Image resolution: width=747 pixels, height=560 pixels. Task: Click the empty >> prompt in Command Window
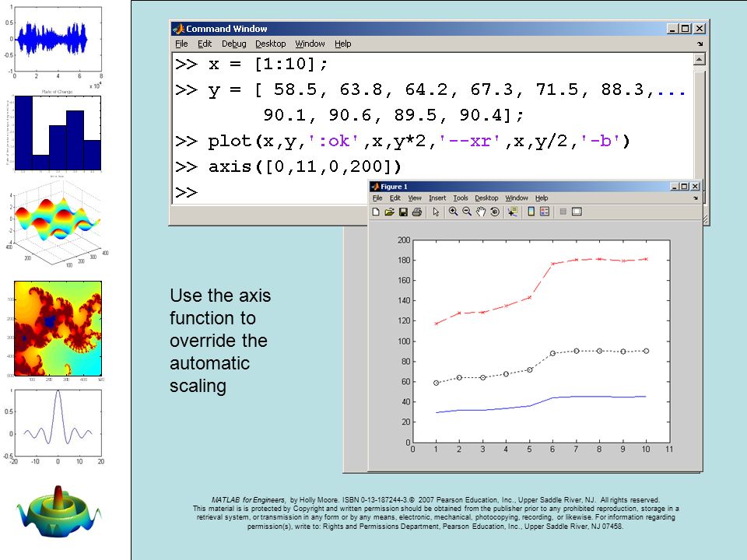coord(186,192)
